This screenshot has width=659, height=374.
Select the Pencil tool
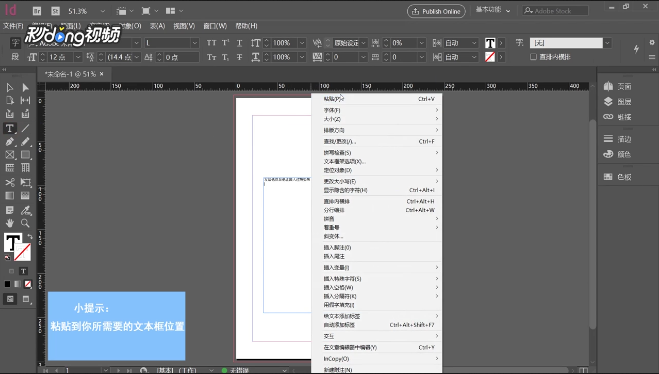coord(25,142)
